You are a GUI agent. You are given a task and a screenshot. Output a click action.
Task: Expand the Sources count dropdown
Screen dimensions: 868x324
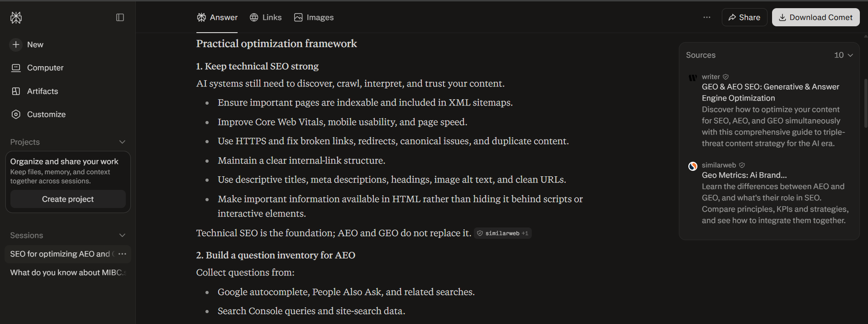point(844,55)
